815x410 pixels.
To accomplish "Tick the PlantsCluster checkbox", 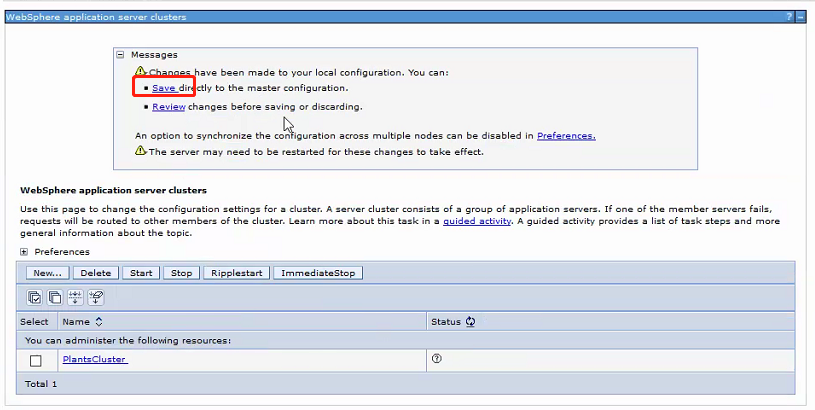I will [x=35, y=361].
